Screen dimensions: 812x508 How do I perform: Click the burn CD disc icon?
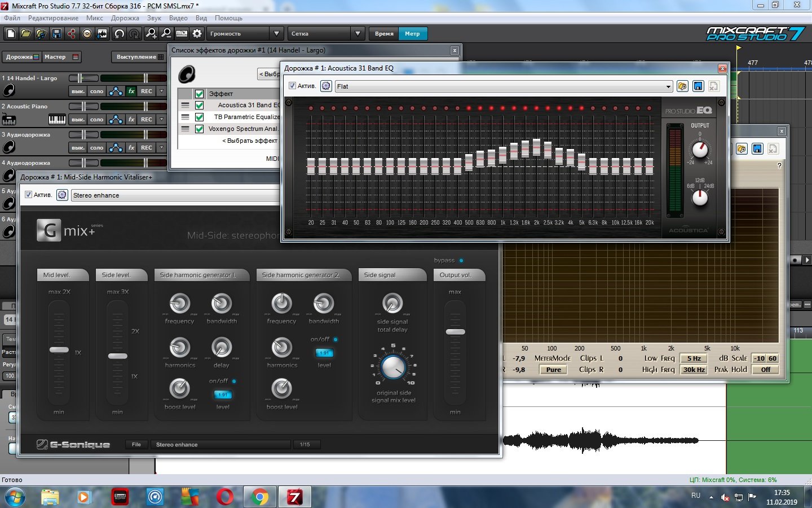87,34
